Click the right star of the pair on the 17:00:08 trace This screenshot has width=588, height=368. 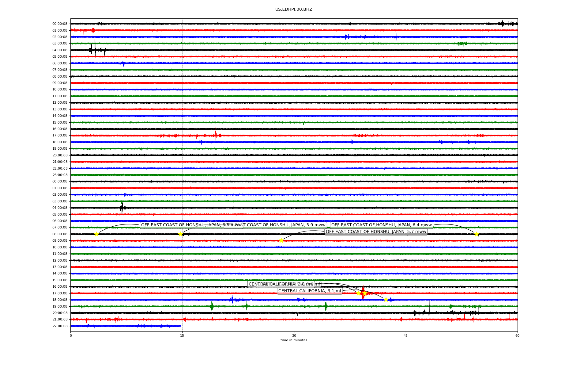point(364,293)
